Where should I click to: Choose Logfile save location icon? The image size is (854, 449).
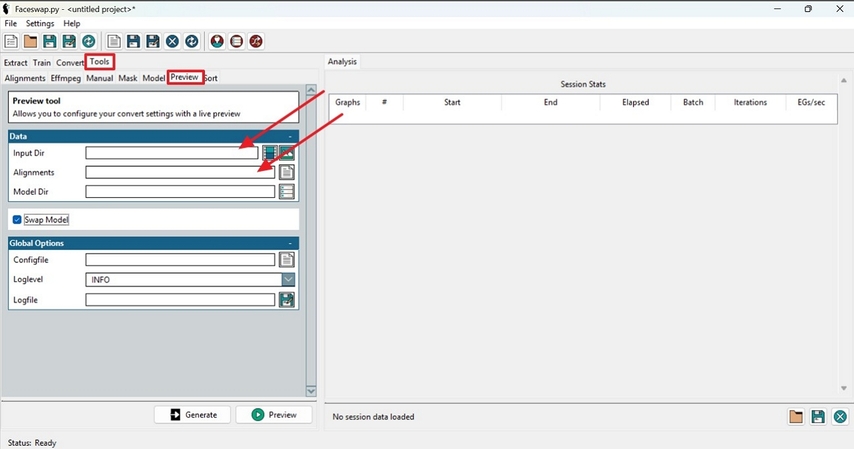[287, 300]
